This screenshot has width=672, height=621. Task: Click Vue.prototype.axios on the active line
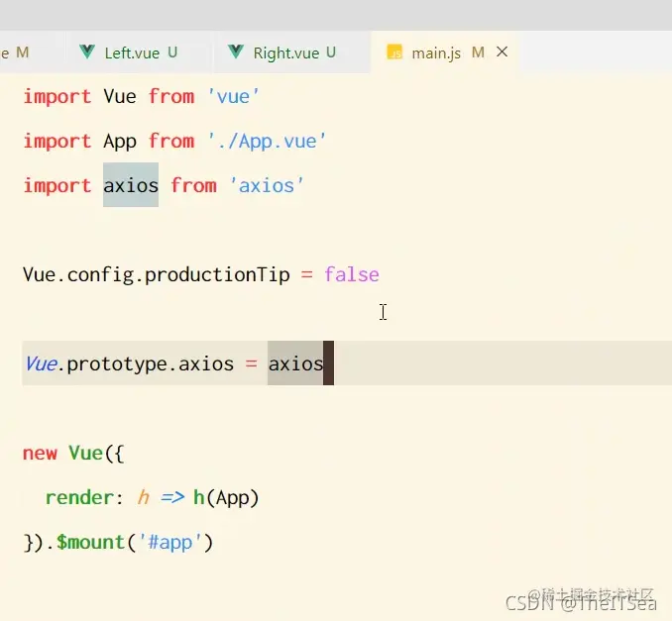click(130, 364)
